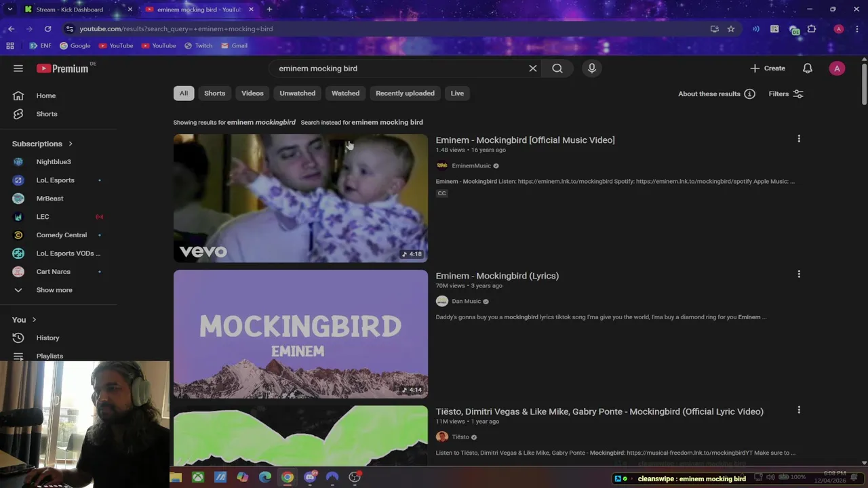Image resolution: width=868 pixels, height=488 pixels.
Task: Click the address bar URL
Action: point(176,29)
